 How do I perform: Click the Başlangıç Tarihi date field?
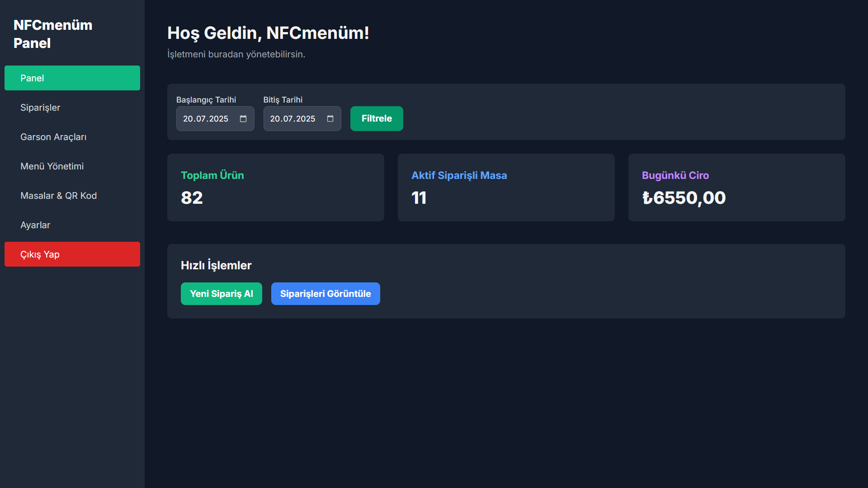point(206,119)
